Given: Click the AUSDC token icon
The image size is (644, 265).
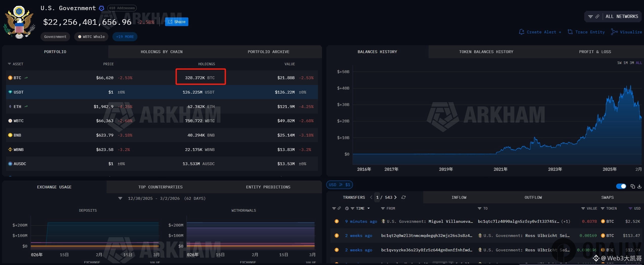Looking at the screenshot, I should (10, 164).
